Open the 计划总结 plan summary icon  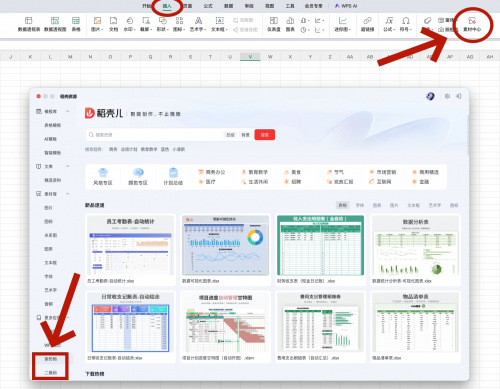173,177
